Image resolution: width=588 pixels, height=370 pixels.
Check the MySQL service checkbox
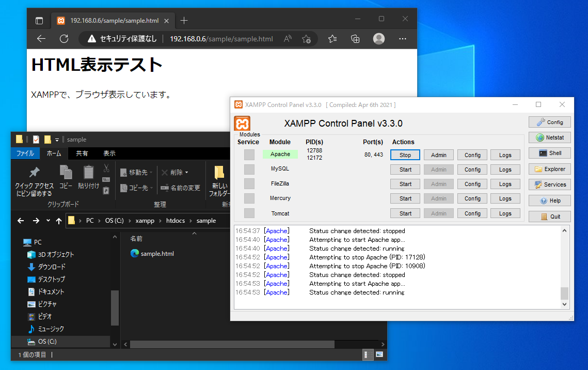(x=249, y=168)
